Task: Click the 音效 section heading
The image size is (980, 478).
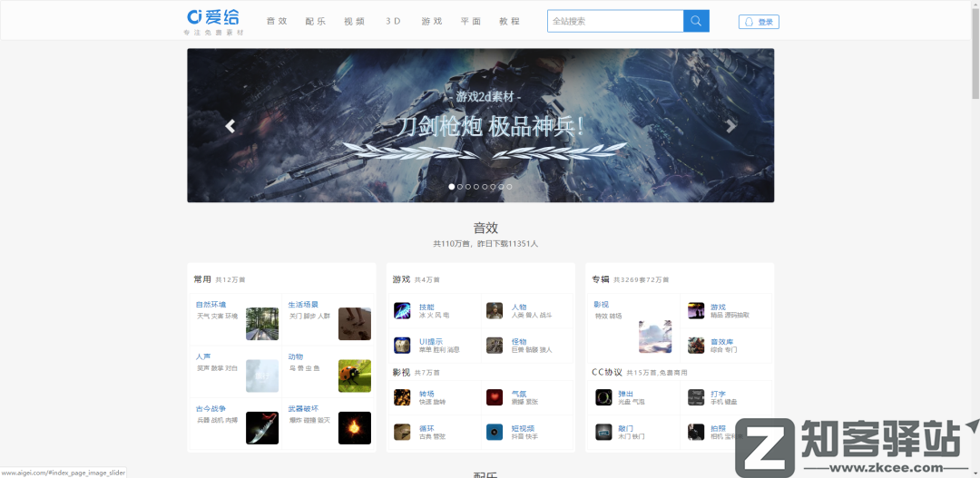Action: 485,228
